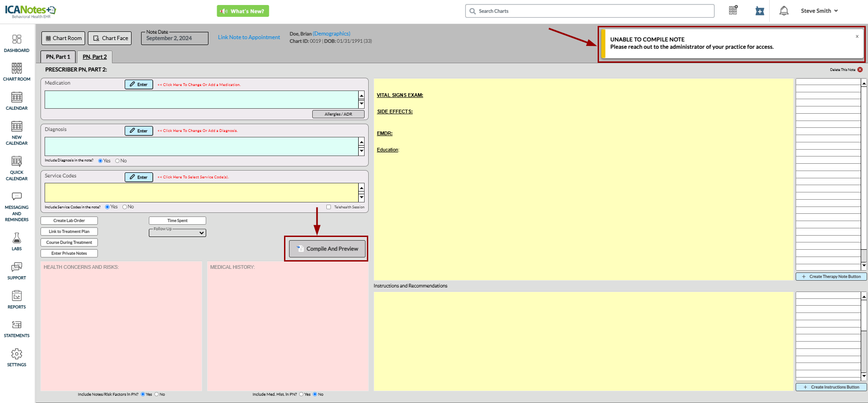Viewport: 868px width, 403px height.
Task: Follow the Link Note to Appointment link
Action: click(x=249, y=37)
